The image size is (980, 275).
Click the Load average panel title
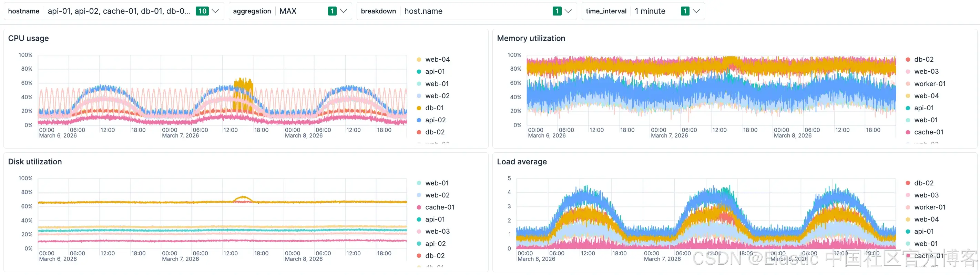(x=522, y=162)
